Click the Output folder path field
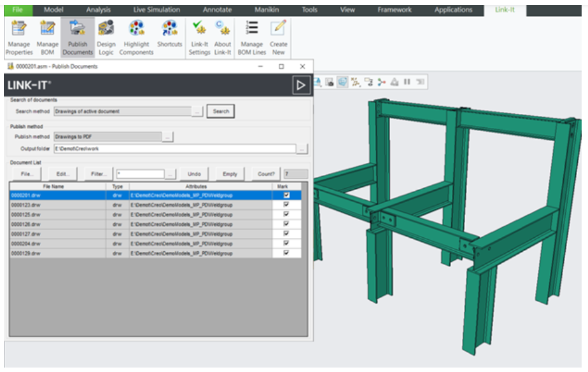The image size is (588, 372). coord(175,149)
